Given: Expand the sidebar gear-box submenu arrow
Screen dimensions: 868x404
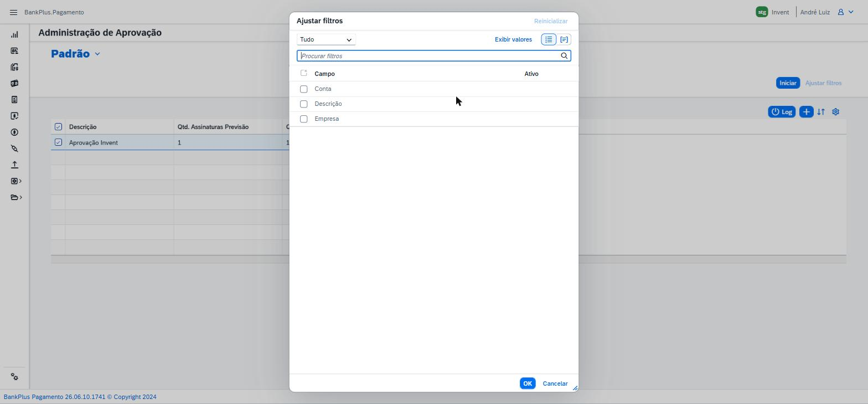Looking at the screenshot, I should (x=20, y=181).
